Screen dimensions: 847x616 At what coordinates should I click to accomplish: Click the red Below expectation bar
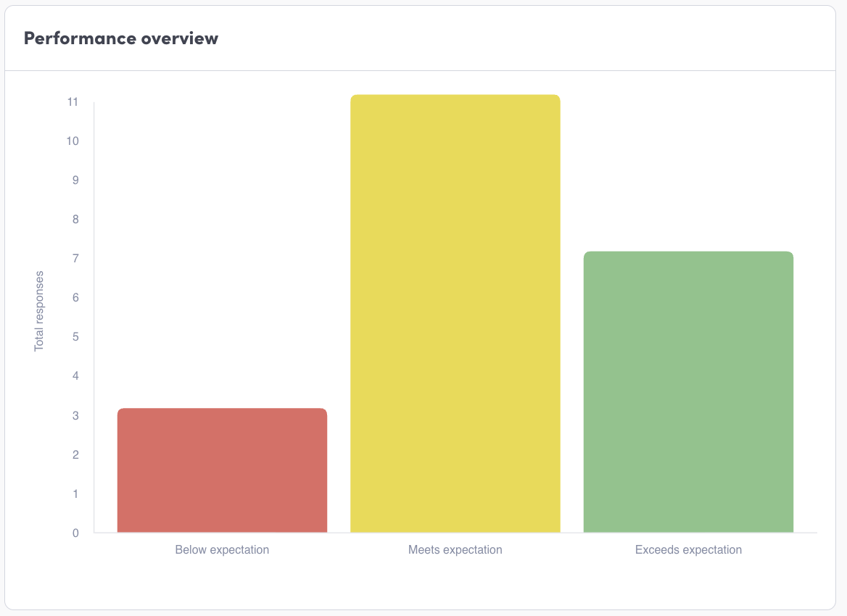pyautogui.click(x=222, y=470)
